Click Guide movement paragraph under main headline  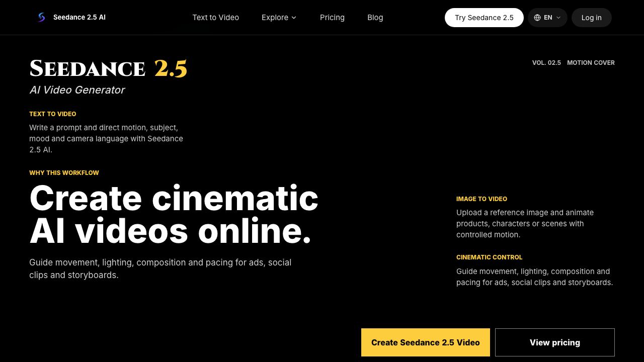tap(160, 269)
